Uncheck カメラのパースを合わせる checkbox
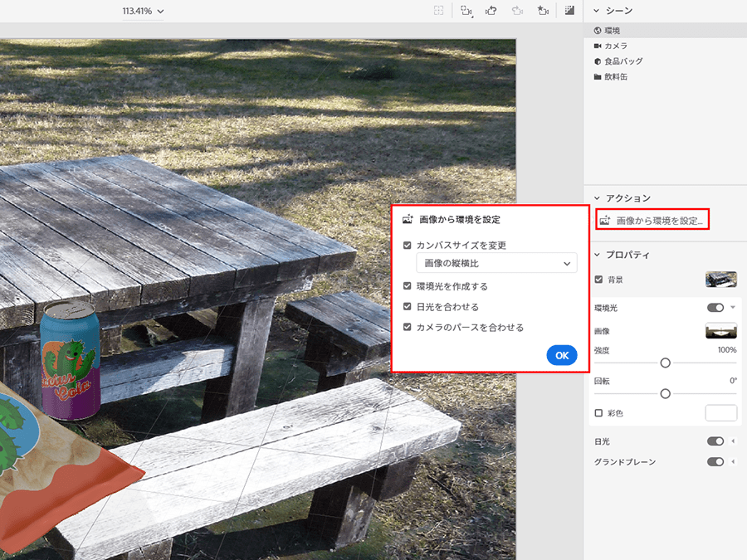This screenshot has height=560, width=747. (407, 327)
